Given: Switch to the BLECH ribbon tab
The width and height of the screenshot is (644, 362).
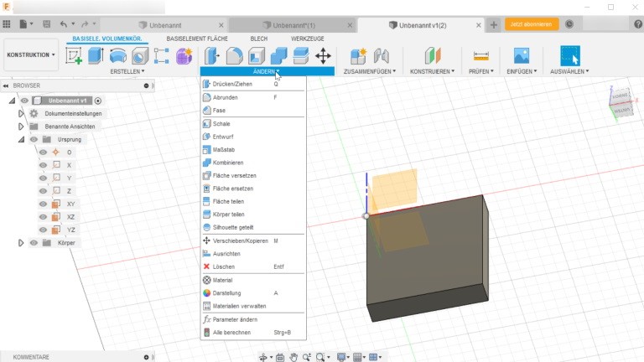Looking at the screenshot, I should click(259, 39).
